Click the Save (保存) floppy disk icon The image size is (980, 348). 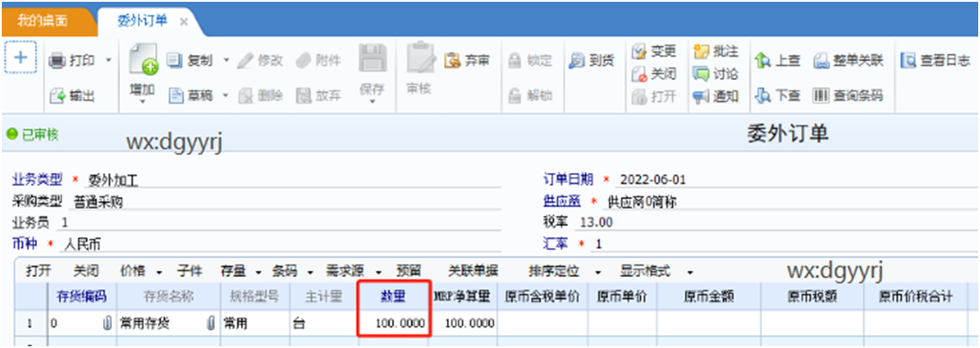[x=373, y=58]
